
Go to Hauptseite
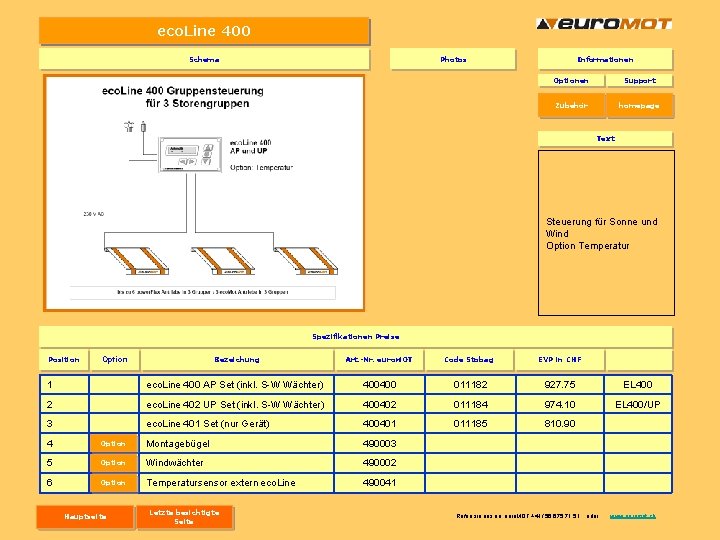tap(85, 517)
